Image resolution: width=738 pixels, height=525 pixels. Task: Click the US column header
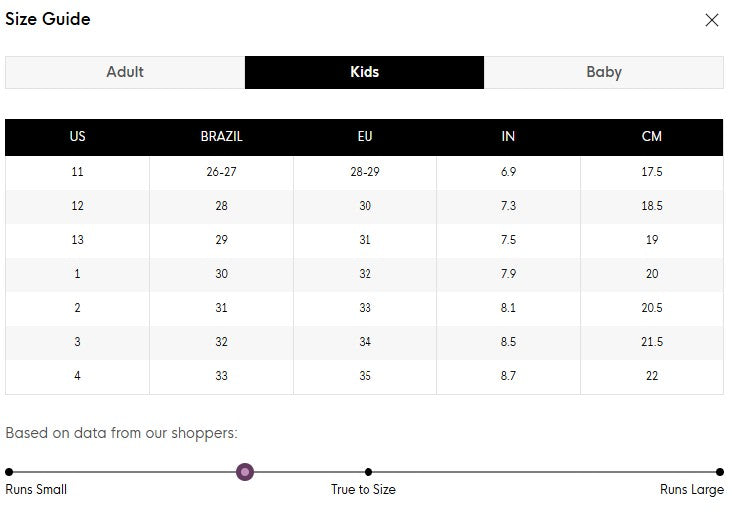(77, 137)
